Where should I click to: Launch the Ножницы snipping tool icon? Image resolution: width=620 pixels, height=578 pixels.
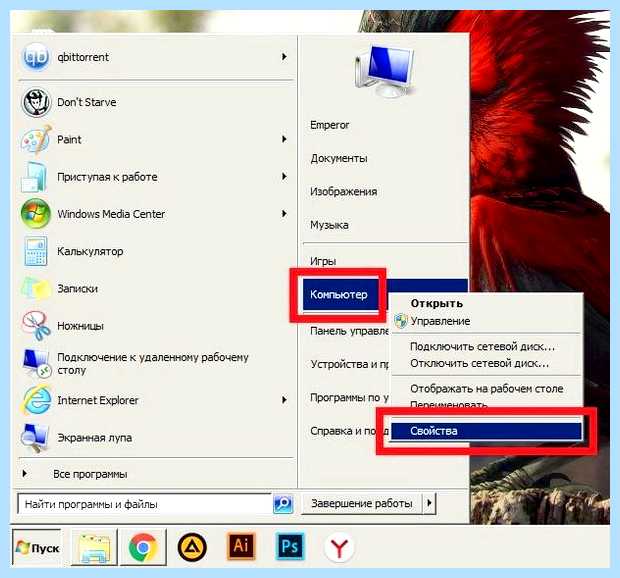tap(36, 326)
